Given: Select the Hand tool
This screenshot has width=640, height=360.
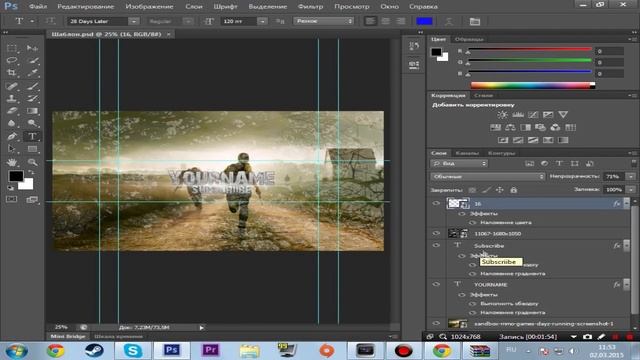Looking at the screenshot, I should (12, 162).
